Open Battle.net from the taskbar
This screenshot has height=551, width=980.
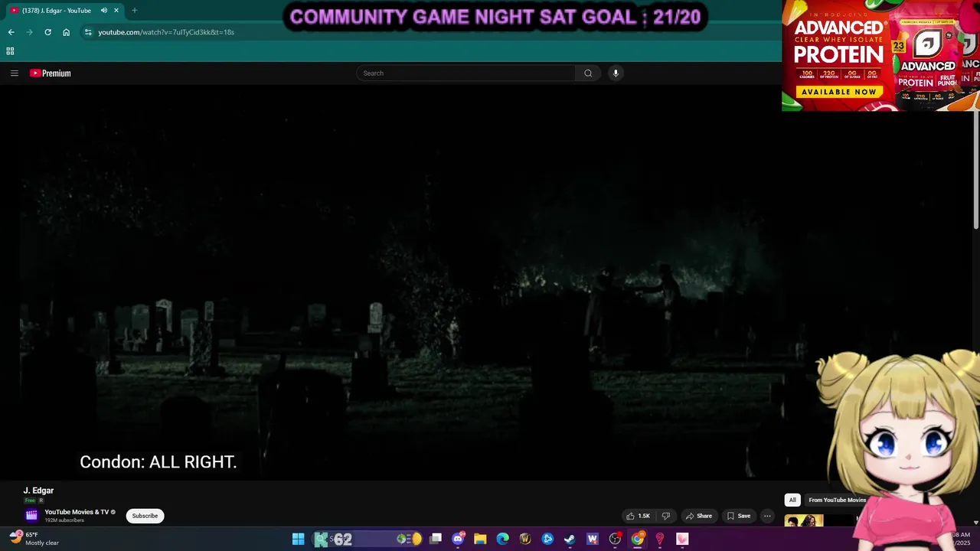click(x=547, y=540)
